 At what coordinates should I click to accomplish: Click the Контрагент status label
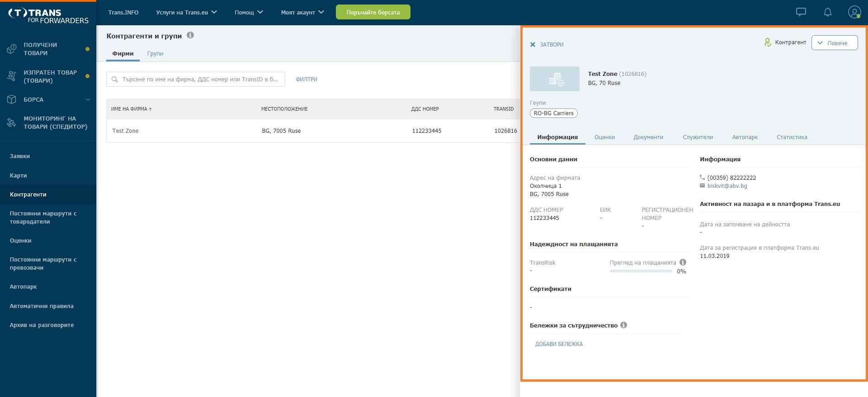coord(790,42)
